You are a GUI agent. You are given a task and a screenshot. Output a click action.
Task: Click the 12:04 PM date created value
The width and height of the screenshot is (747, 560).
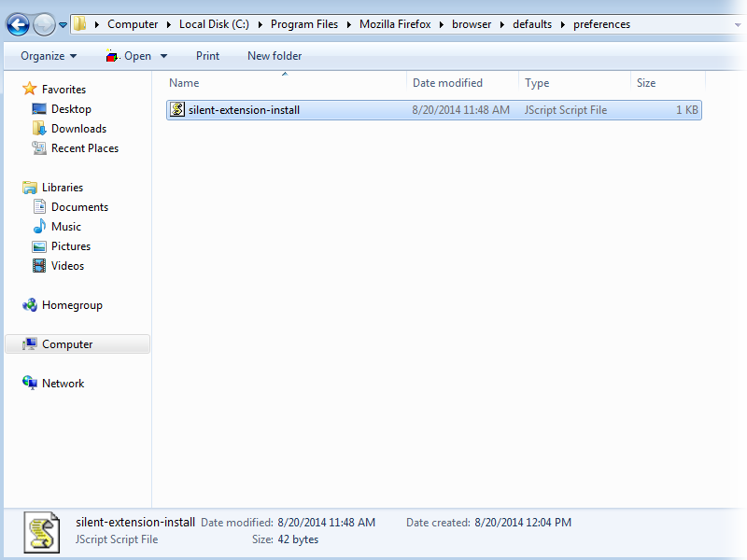click(523, 523)
